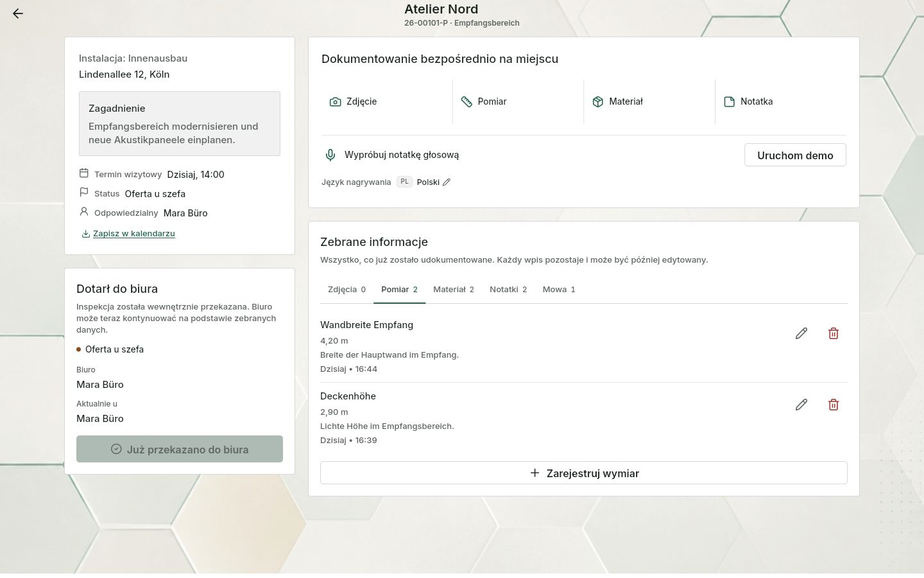924x578 pixels.
Task: Click the box icon beside Materiał
Action: click(598, 101)
